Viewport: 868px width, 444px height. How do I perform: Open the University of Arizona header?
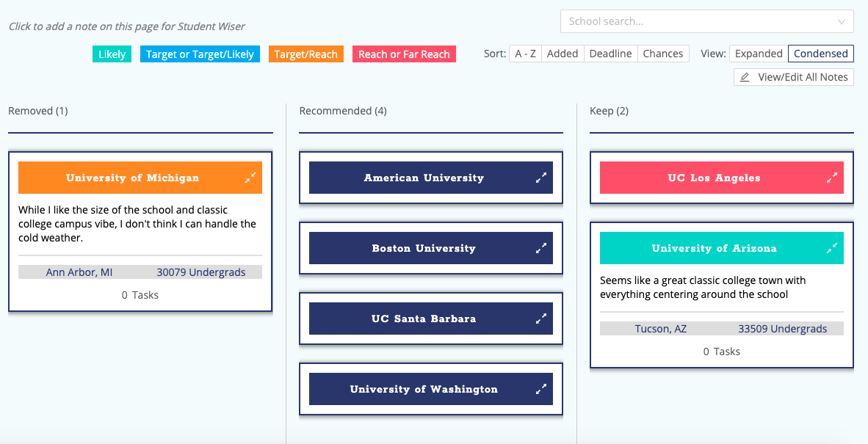(x=722, y=248)
